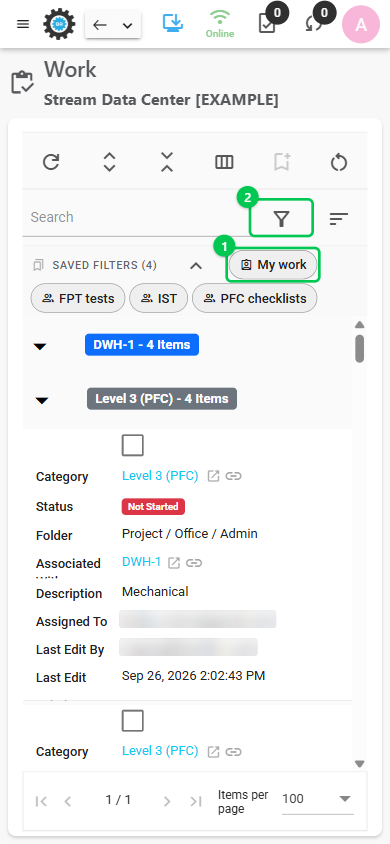Apply the IST saved filter
This screenshot has width=390, height=844.
159,298
